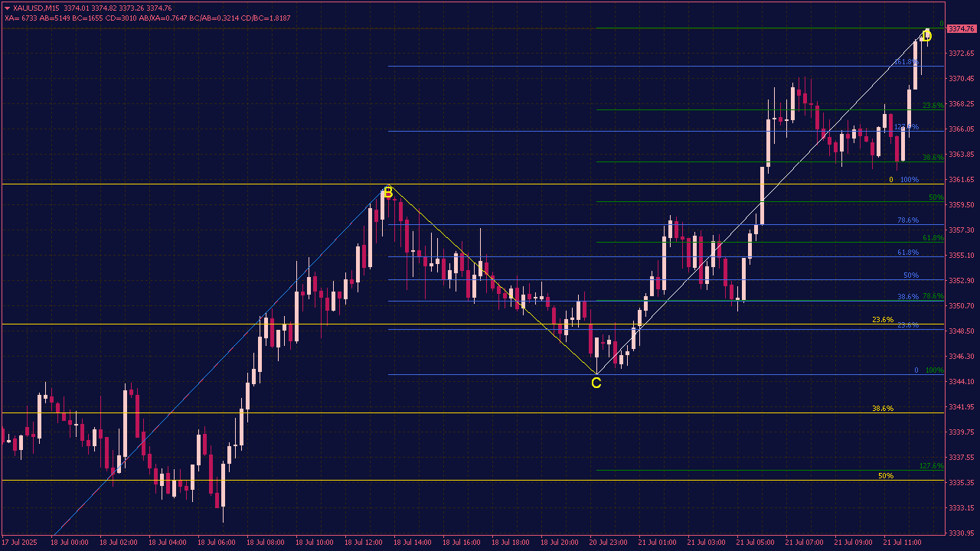
Task: Click the current price tag 3374.76
Action: point(962,29)
